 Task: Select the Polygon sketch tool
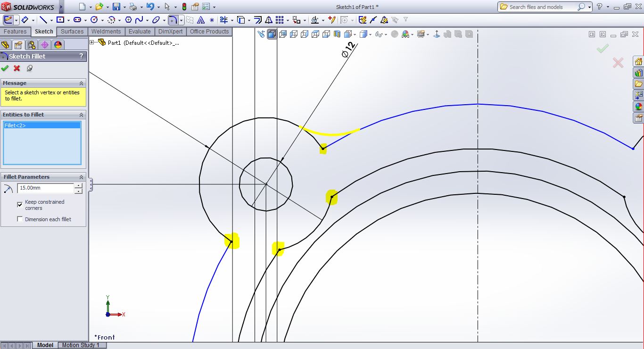[128, 20]
